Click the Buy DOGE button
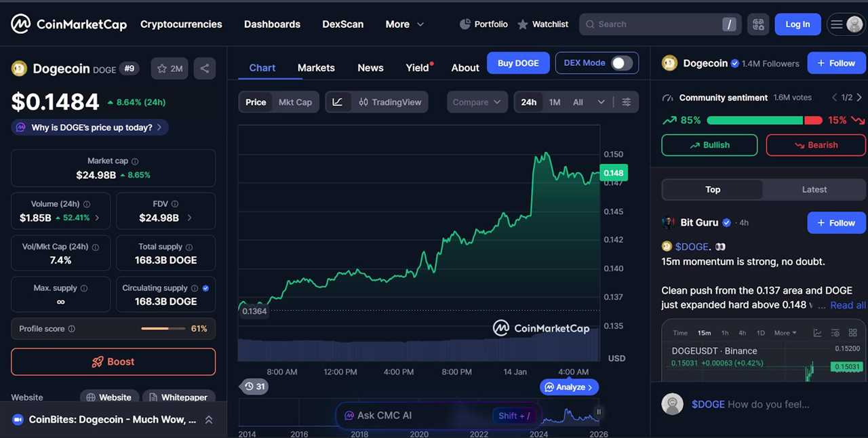 [x=518, y=62]
